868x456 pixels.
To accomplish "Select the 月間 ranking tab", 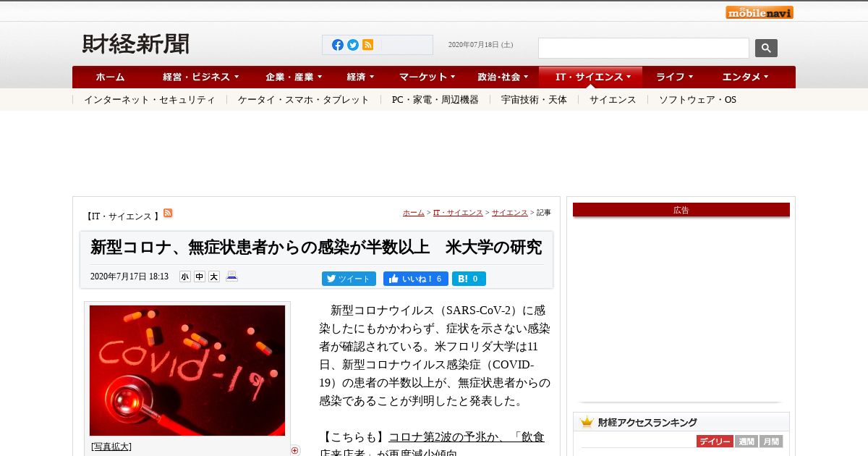I will tap(771, 442).
